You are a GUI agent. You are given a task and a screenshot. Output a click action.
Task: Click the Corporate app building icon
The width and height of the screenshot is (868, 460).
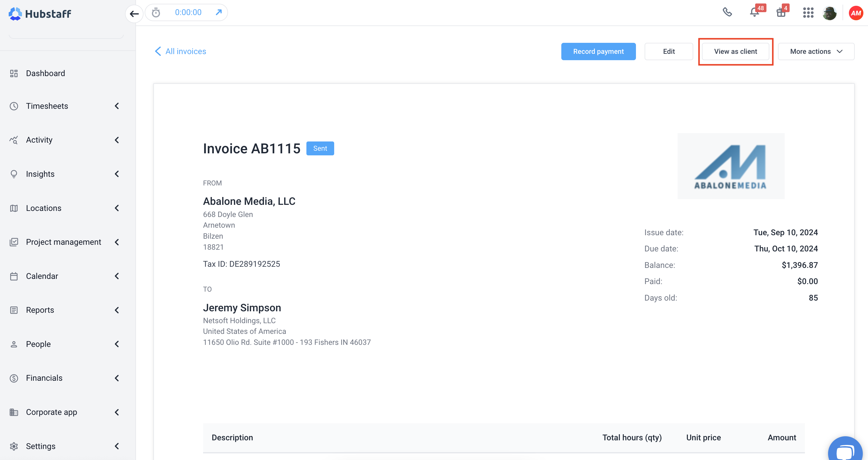coord(14,412)
